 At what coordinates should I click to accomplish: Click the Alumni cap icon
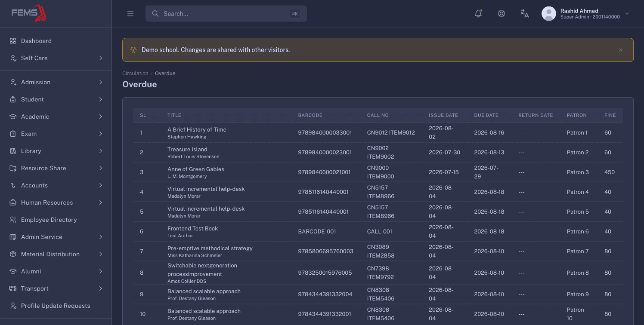[13, 271]
